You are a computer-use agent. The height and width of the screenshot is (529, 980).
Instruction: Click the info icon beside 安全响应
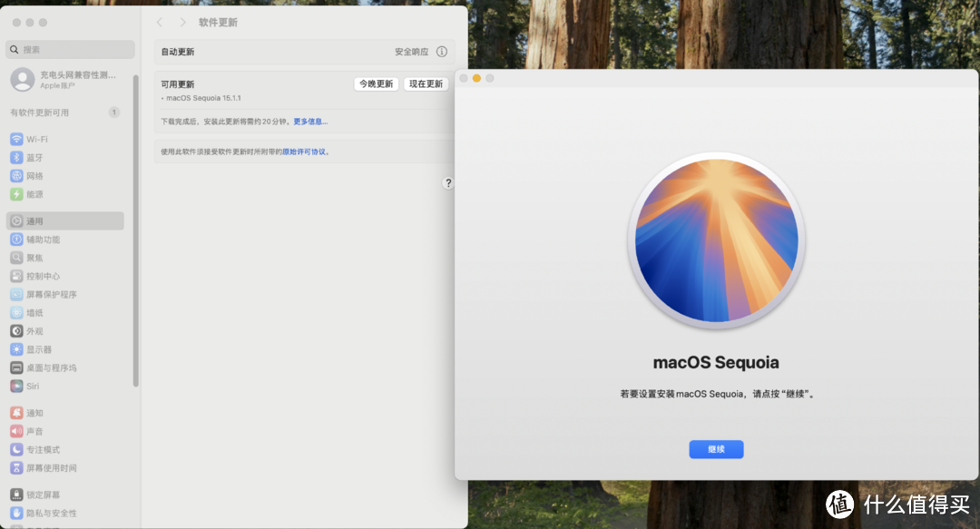point(442,52)
